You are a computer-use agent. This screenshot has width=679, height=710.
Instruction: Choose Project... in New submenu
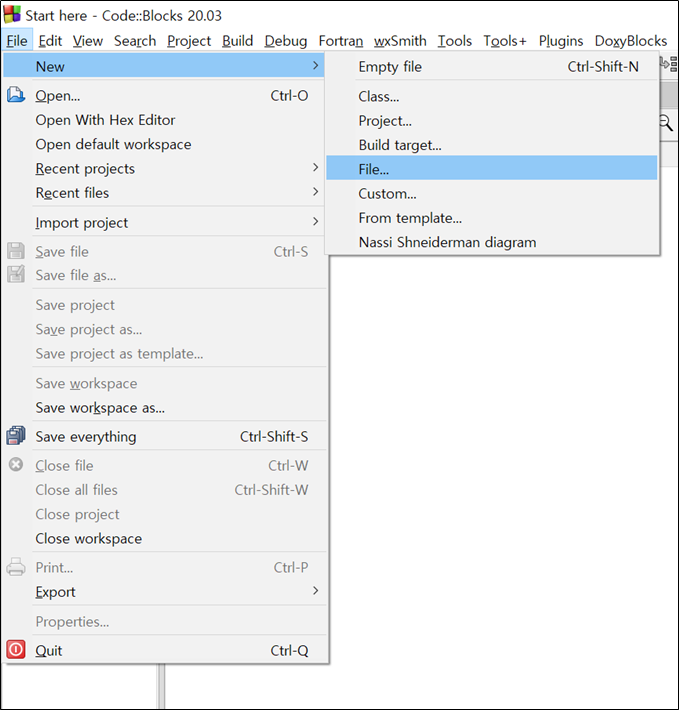492,121
